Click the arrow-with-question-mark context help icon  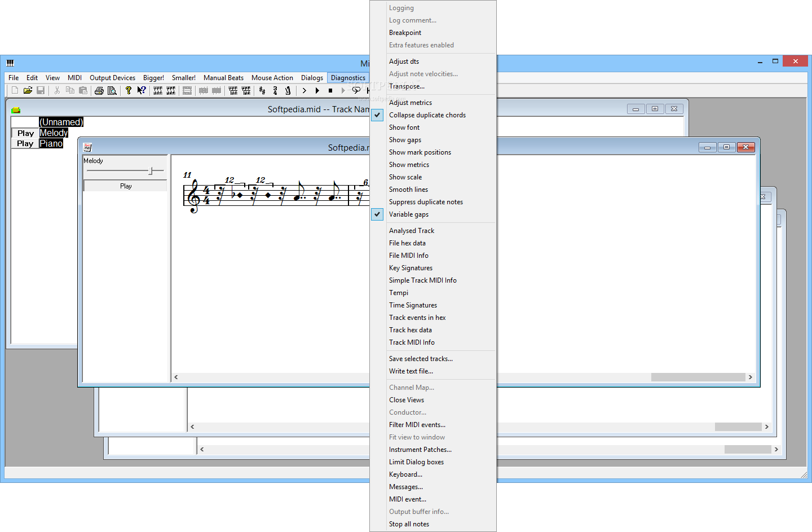pos(142,90)
